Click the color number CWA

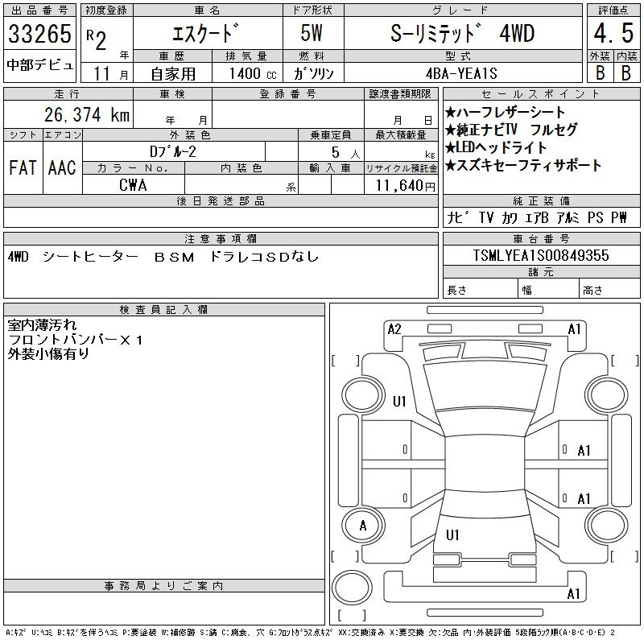pyautogui.click(x=133, y=185)
